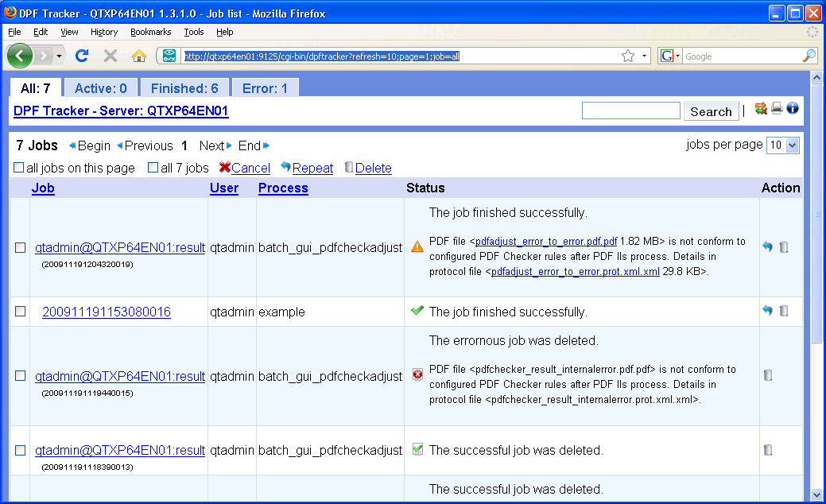
Task: Check the 'all jobs on this page' checkbox
Action: [x=17, y=168]
